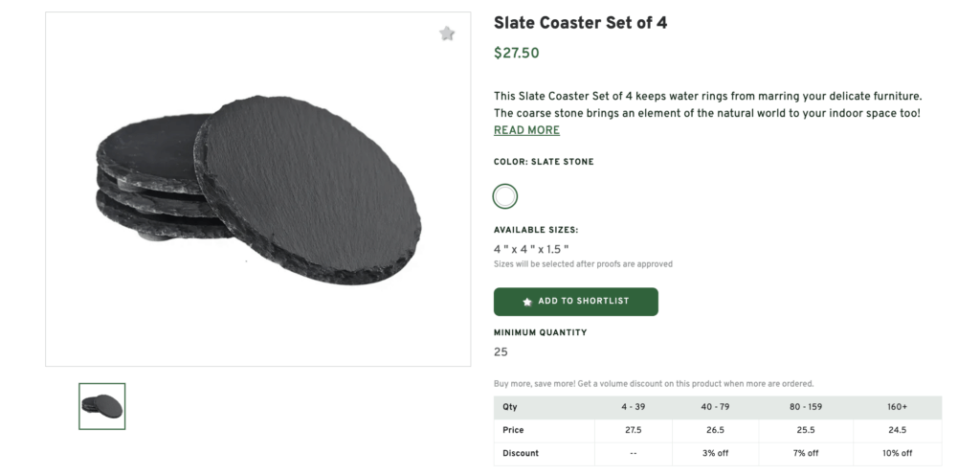980x475 pixels.
Task: Select the 40 - 79 quantity tier
Action: click(717, 407)
